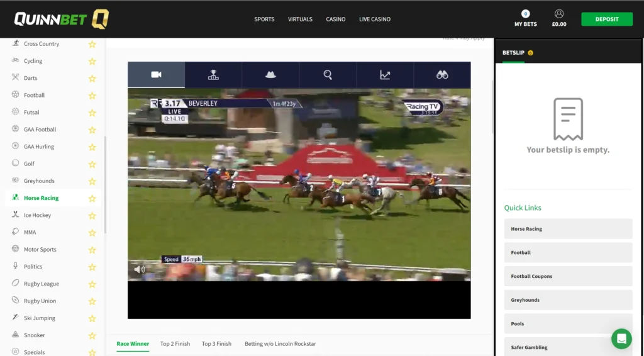Image resolution: width=644 pixels, height=356 pixels.
Task: Click the QuinnBet logo
Action: click(x=62, y=19)
